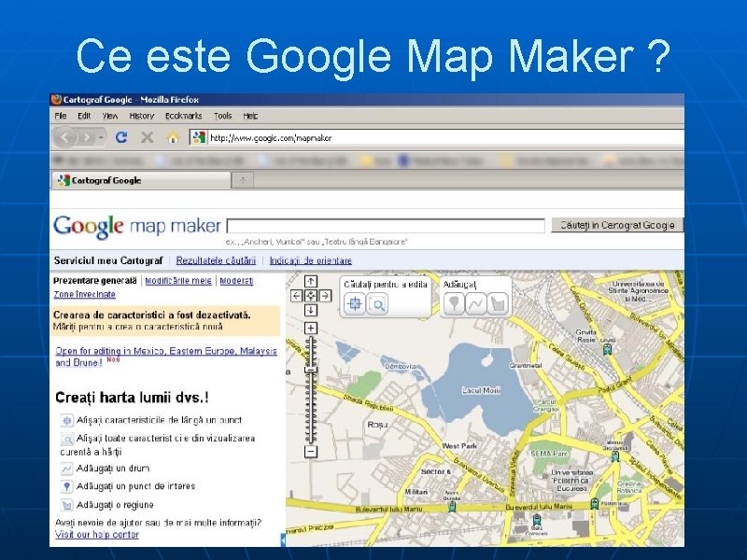The height and width of the screenshot is (560, 747).
Task: Click the icon beside Adăugați un punct de interes
Action: tap(66, 486)
